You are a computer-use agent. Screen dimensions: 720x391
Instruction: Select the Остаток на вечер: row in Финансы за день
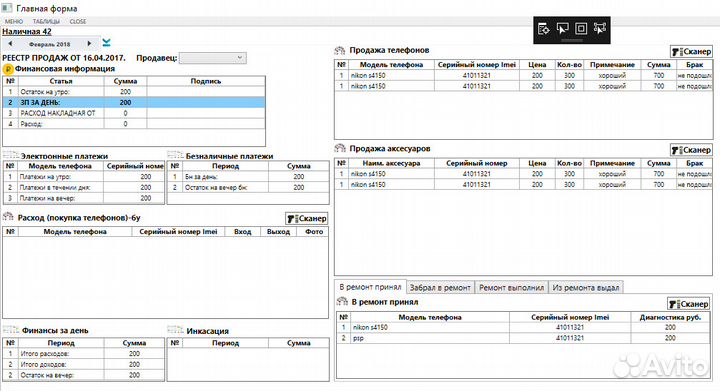click(x=84, y=375)
